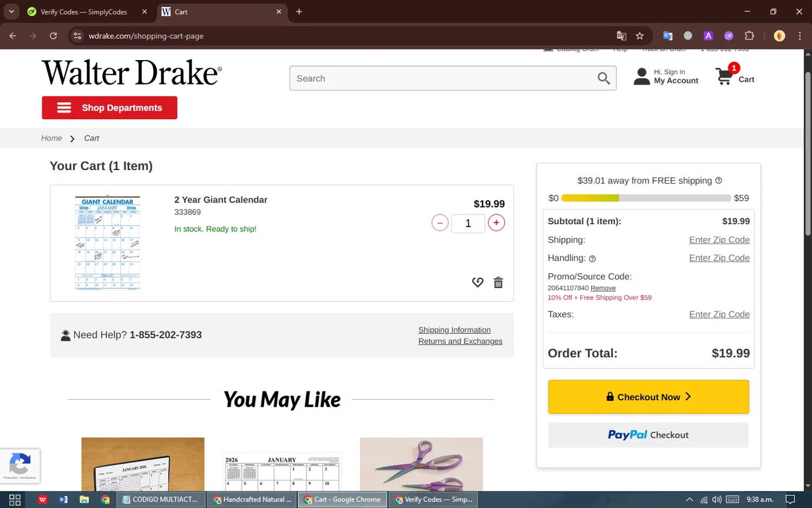
Task: Click the address bar URL
Action: tap(146, 36)
